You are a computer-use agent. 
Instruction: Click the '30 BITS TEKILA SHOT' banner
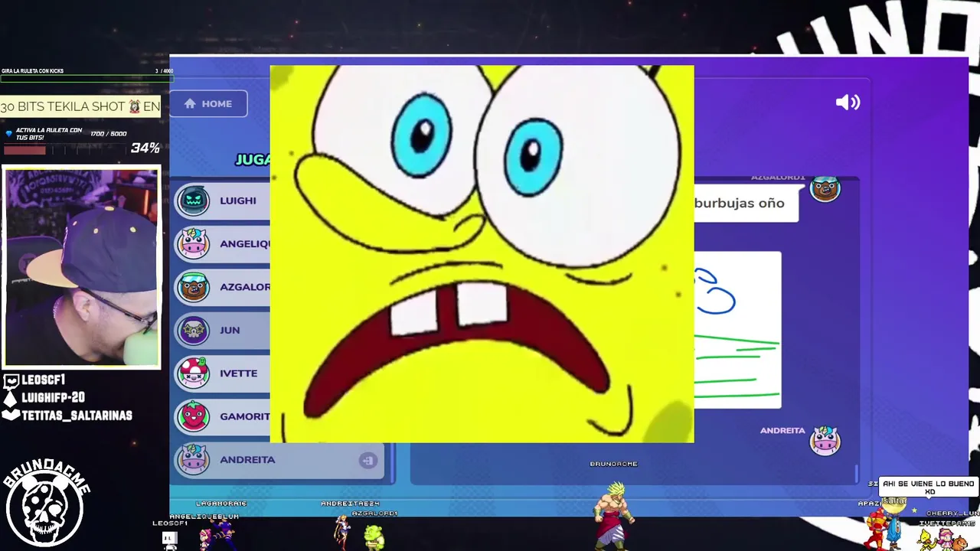pyautogui.click(x=80, y=107)
